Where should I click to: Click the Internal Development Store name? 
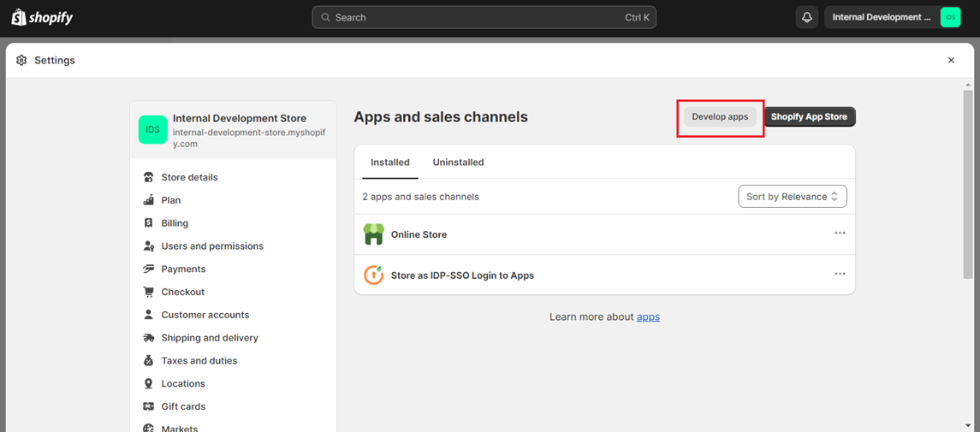[240, 119]
